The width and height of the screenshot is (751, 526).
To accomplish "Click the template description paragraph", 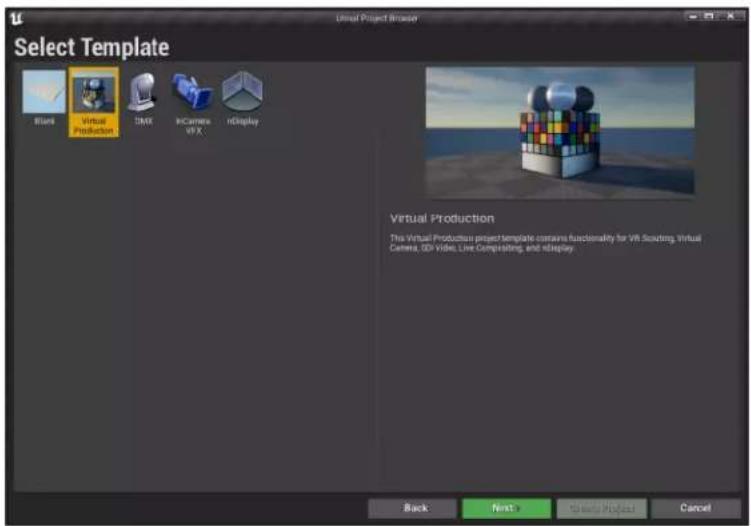I will [545, 243].
